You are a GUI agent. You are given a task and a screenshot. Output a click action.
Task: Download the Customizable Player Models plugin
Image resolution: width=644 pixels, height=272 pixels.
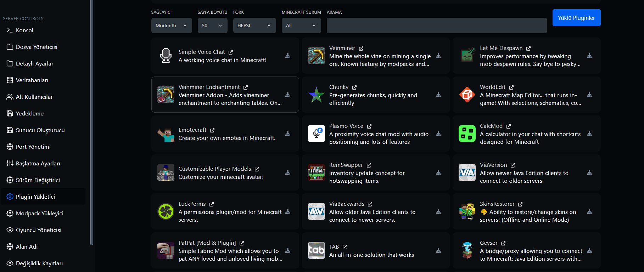pos(288,172)
